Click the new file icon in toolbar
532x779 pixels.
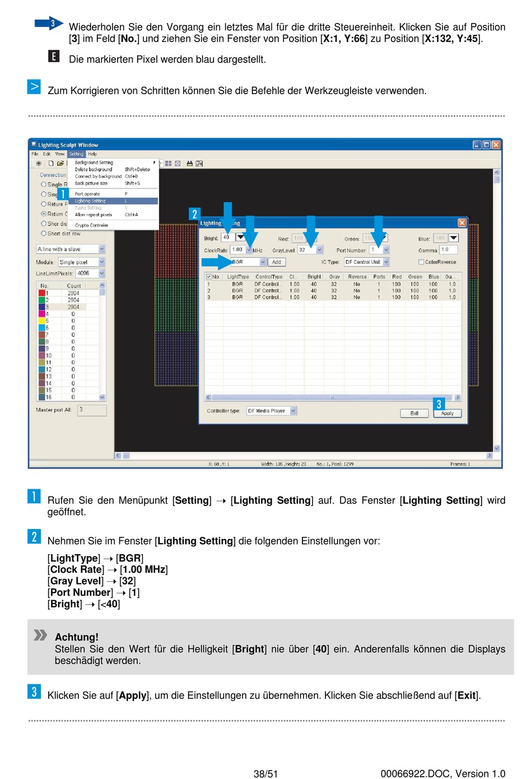point(51,164)
